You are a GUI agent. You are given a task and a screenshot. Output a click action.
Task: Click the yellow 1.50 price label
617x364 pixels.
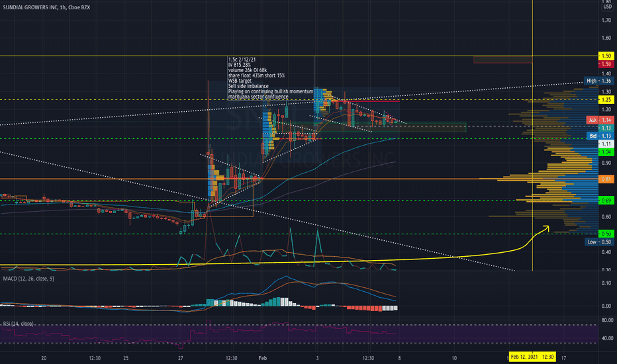(606, 56)
